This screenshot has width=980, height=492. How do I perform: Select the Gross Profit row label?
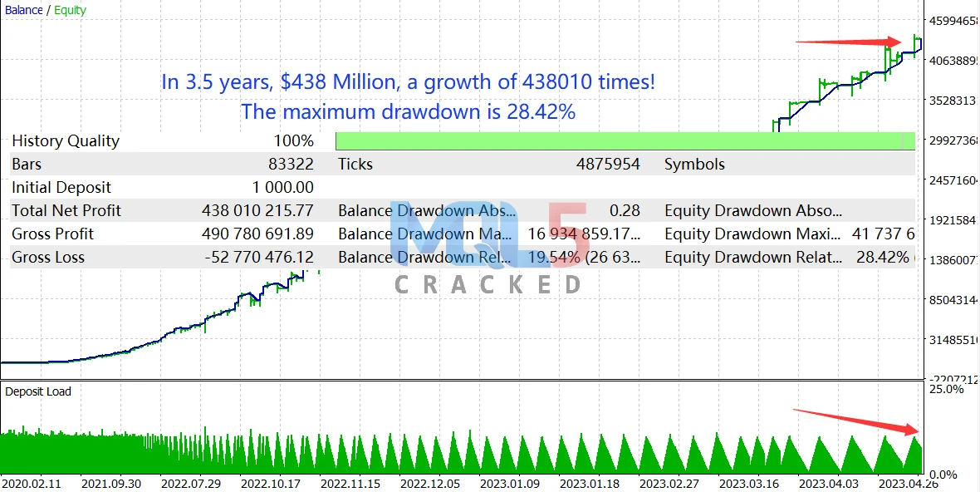click(x=52, y=234)
